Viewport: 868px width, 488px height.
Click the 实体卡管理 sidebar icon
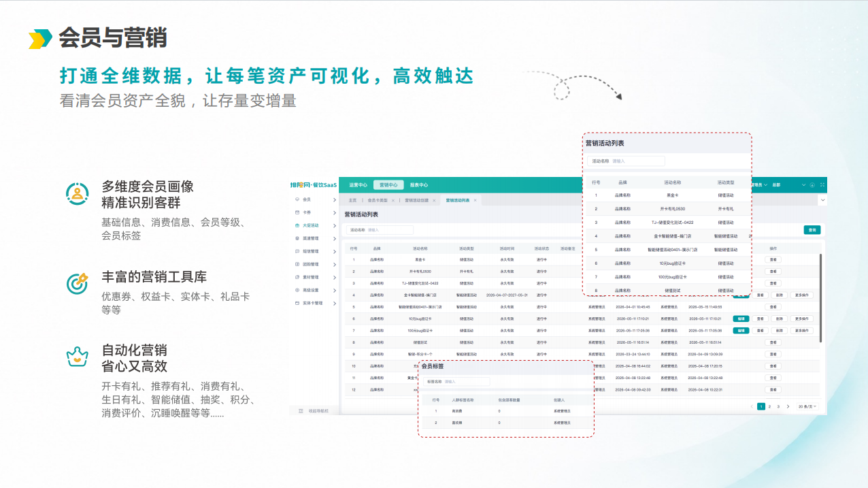coord(297,303)
